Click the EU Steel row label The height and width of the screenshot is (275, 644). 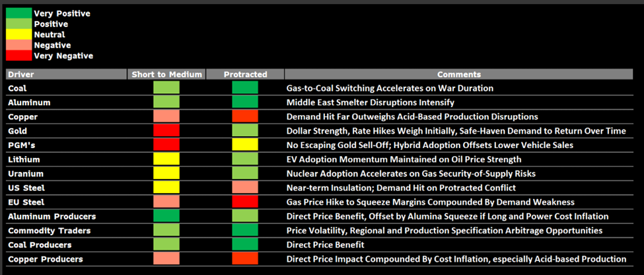(26, 202)
